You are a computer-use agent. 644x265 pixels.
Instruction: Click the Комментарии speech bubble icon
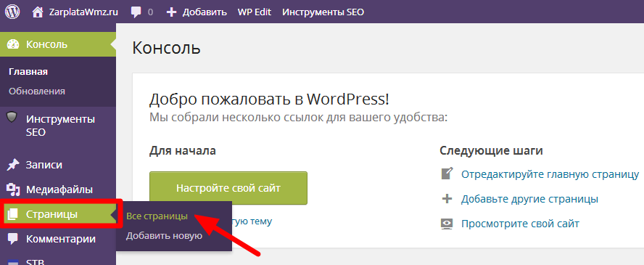[13, 239]
